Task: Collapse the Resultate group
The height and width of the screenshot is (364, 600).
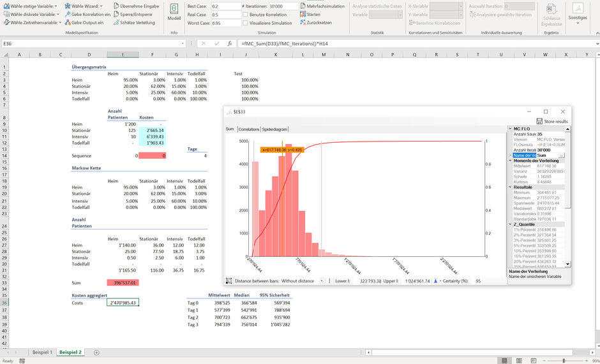Action: coord(511,187)
